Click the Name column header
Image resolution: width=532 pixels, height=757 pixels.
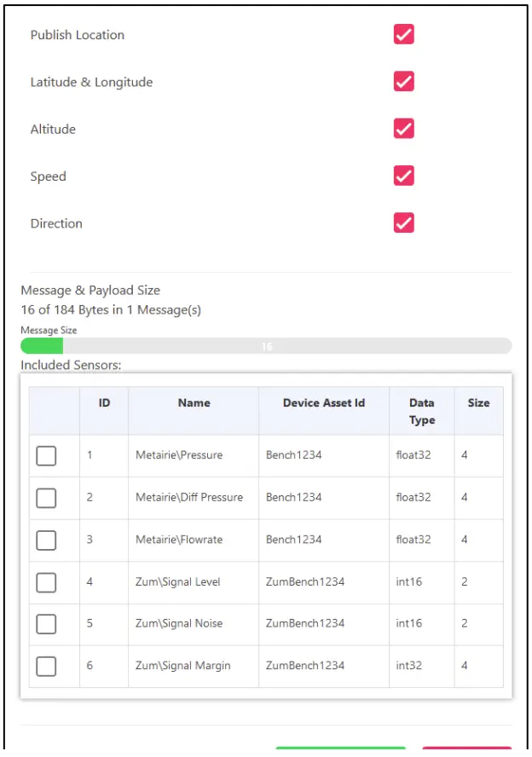[194, 402]
